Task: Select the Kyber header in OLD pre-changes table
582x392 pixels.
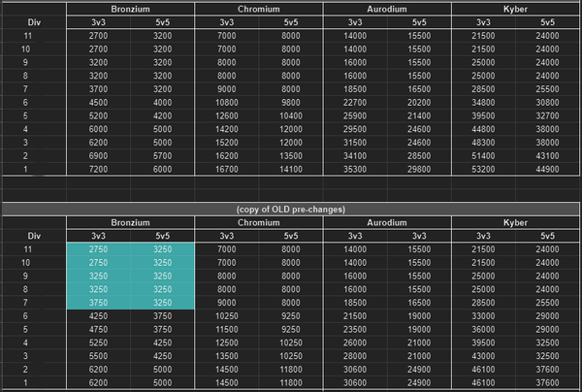Action: 516,223
